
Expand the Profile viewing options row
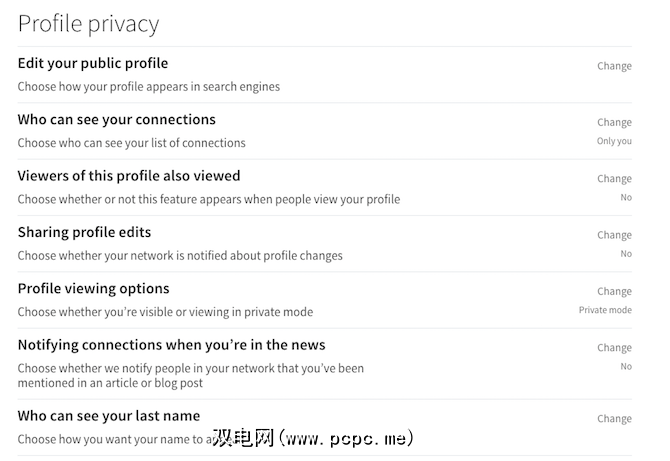pos(93,289)
